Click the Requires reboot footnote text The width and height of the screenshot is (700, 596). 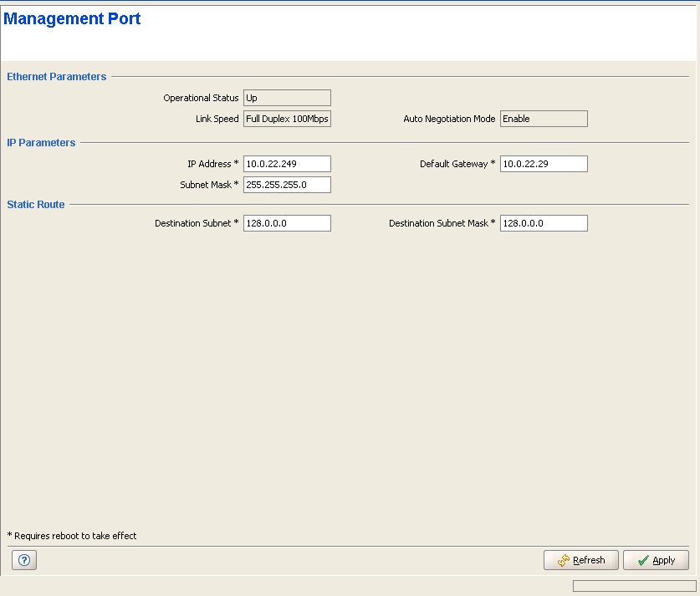[72, 536]
